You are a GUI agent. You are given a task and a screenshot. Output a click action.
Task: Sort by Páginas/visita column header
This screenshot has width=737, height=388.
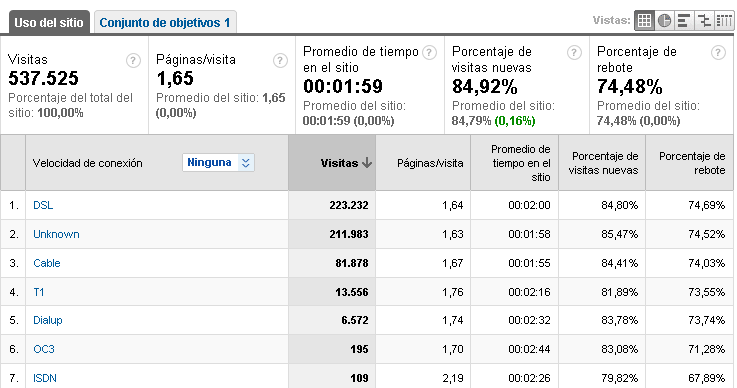point(430,163)
